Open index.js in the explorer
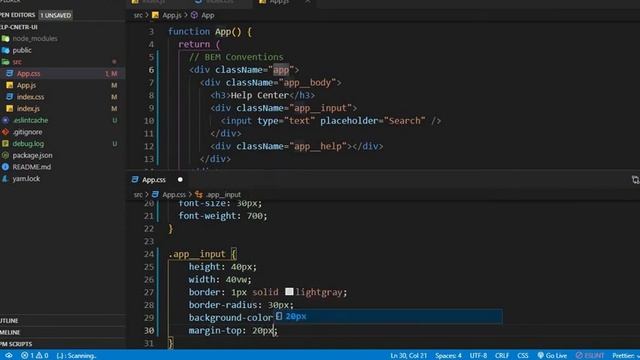This screenshot has height=360, width=640. 28,109
